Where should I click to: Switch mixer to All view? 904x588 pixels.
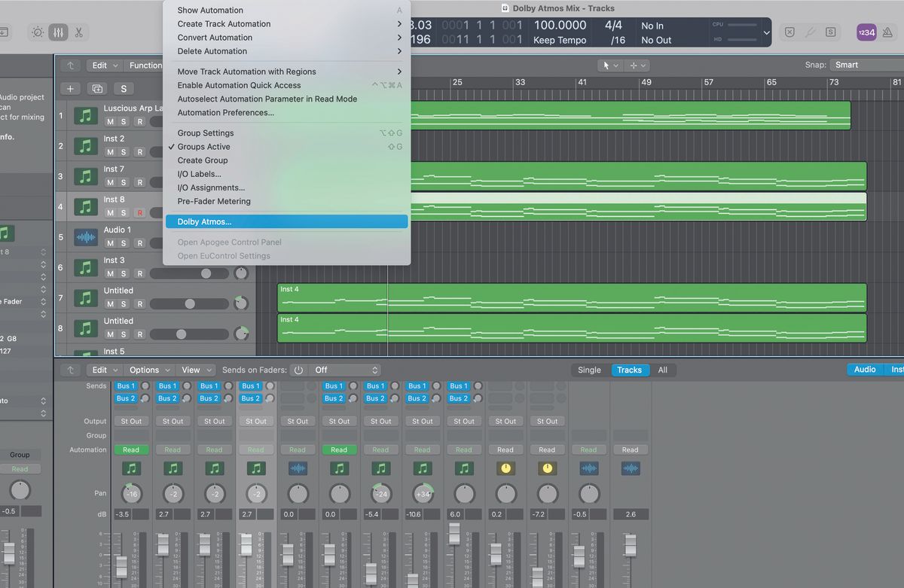tap(663, 370)
